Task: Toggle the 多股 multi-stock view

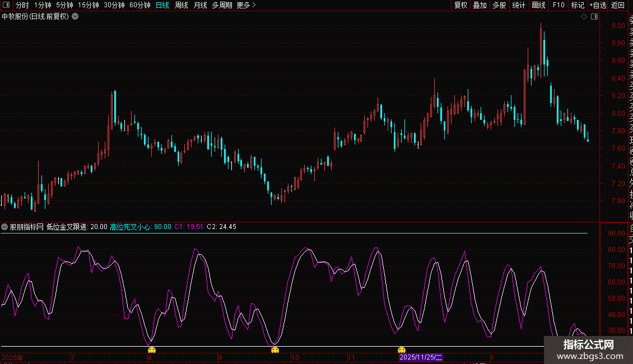Action: click(499, 5)
